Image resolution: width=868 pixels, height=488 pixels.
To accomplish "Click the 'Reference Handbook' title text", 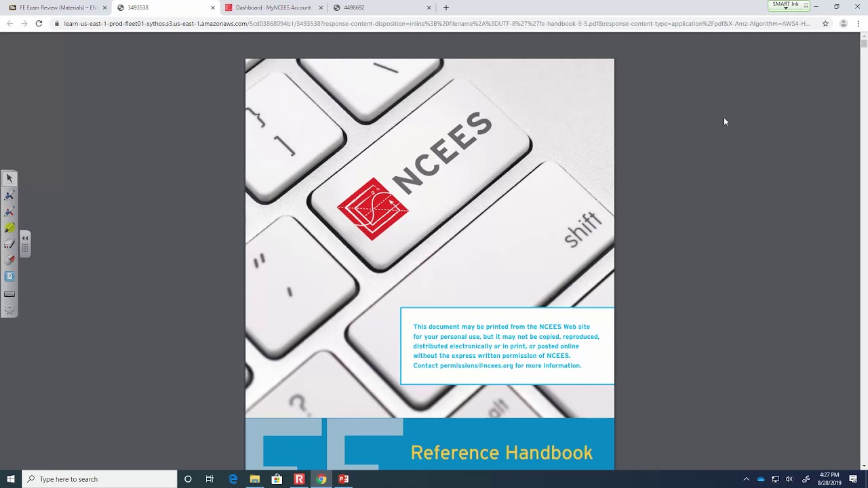I will point(501,453).
